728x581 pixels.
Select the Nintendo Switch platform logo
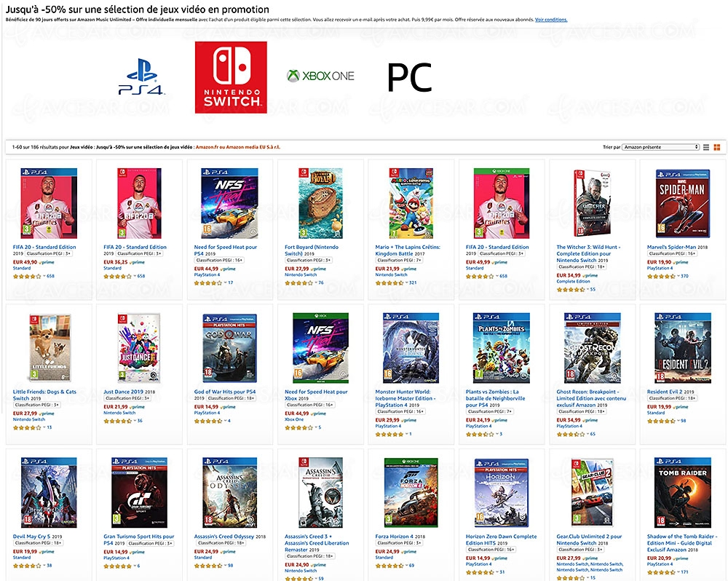click(230, 76)
